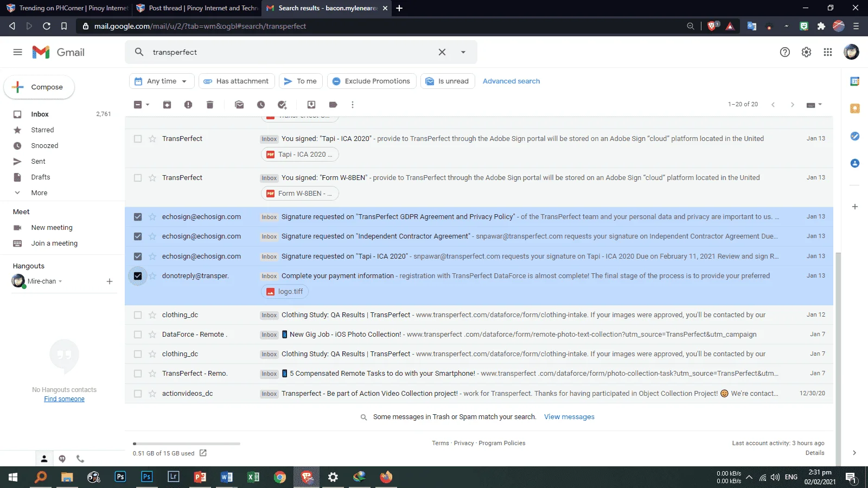The image size is (868, 488).
Task: Clear the search box with X
Action: coord(442,52)
